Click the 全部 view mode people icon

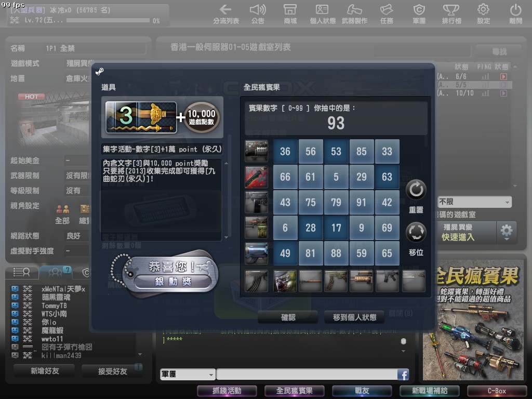pyautogui.click(x=63, y=209)
